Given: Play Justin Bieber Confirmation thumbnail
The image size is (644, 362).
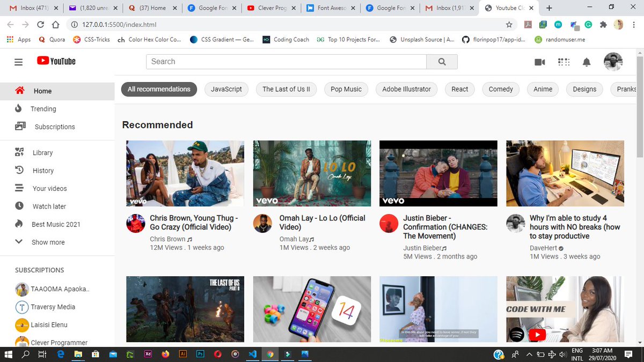Looking at the screenshot, I should [438, 174].
